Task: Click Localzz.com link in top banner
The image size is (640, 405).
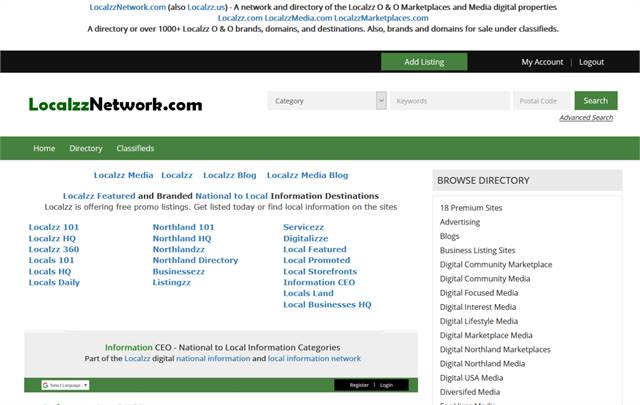Action: [240, 18]
